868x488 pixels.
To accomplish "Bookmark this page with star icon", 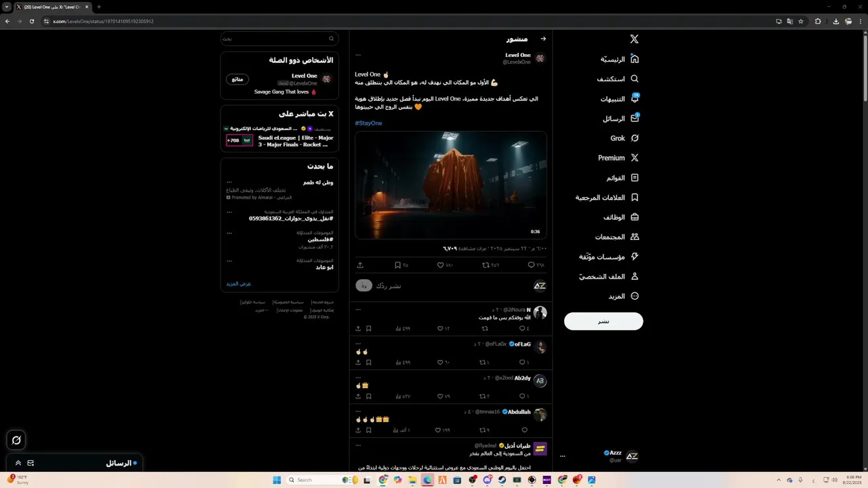I will click(x=801, y=21).
